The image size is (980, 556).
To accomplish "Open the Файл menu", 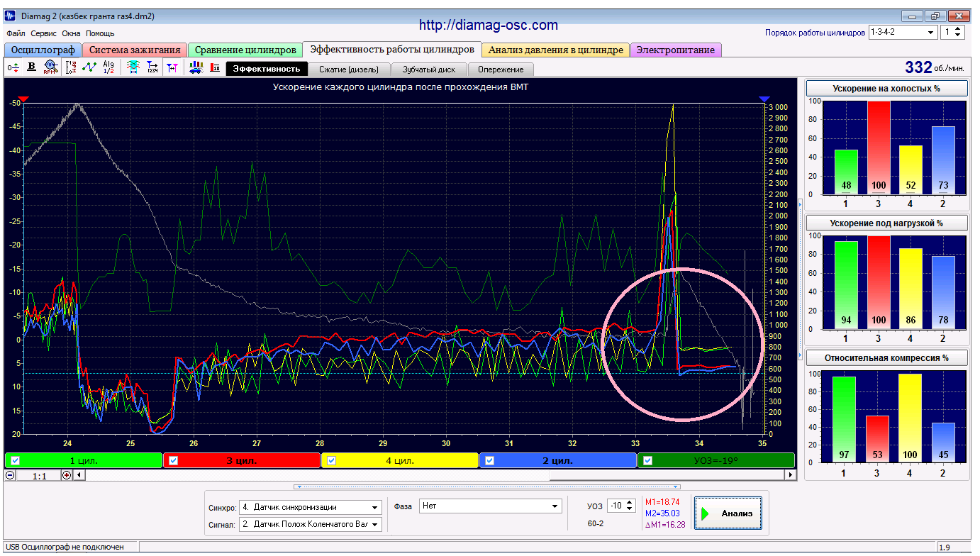I will click(16, 33).
